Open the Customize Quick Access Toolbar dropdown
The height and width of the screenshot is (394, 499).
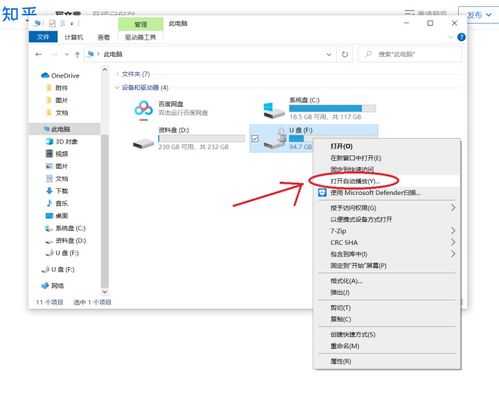(x=72, y=24)
